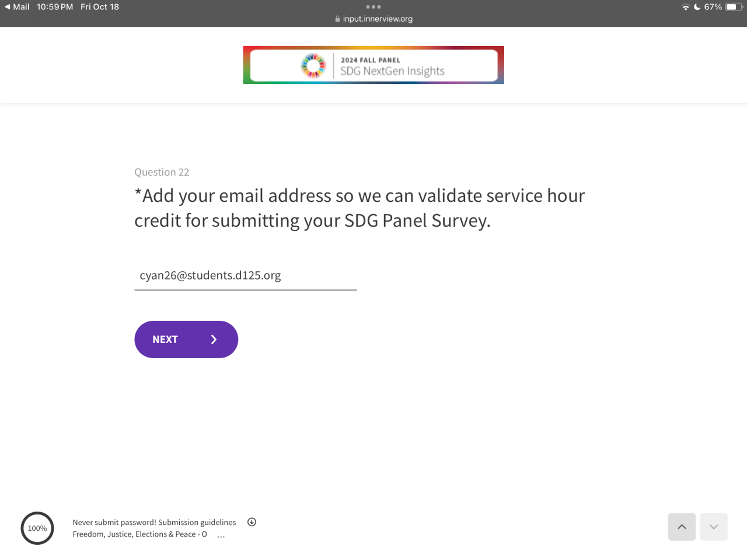The height and width of the screenshot is (560, 747).
Task: Tap the Back to Mail arrow
Action: pyautogui.click(x=7, y=7)
